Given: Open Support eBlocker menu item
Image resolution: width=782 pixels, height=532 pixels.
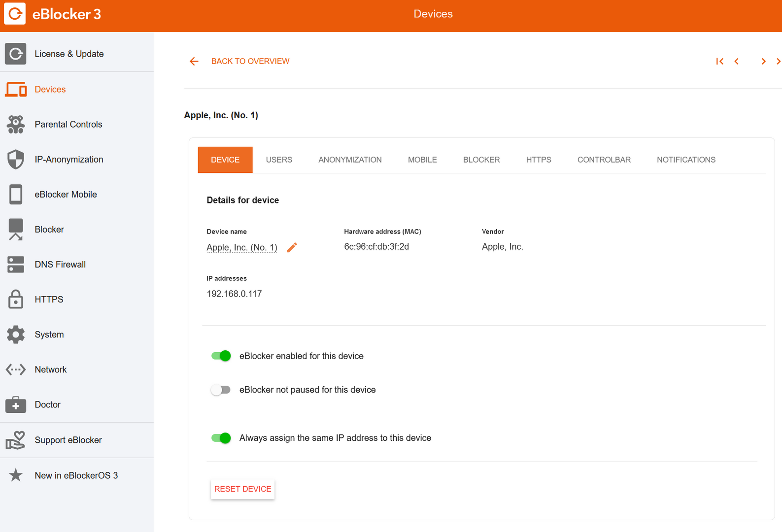Looking at the screenshot, I should 77,440.
